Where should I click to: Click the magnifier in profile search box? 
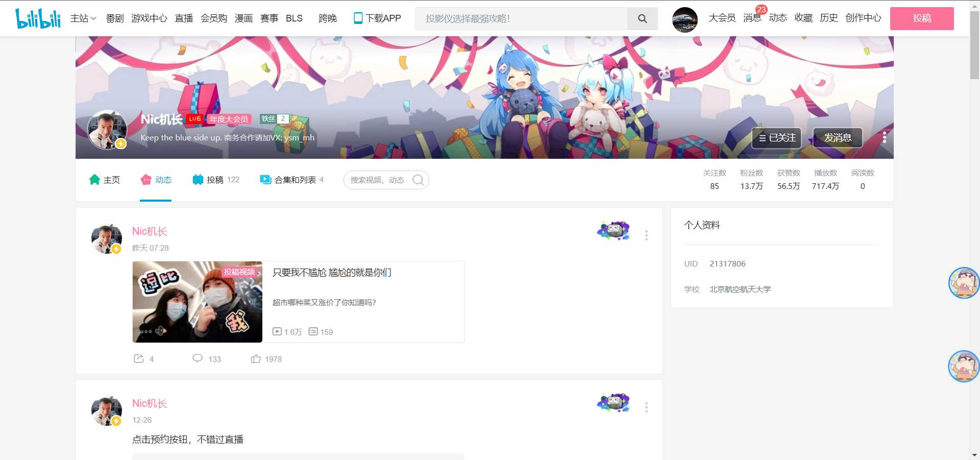click(x=418, y=180)
